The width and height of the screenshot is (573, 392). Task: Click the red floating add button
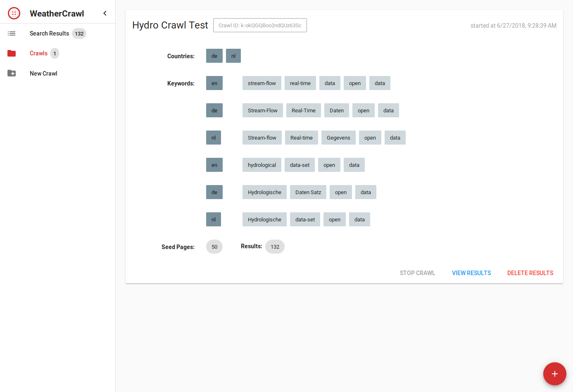[x=555, y=374]
